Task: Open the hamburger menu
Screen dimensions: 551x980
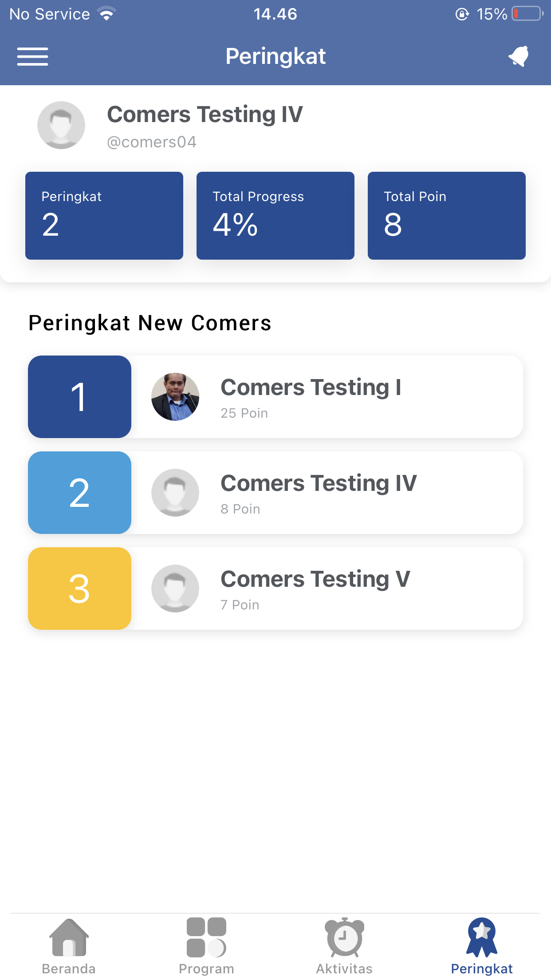Action: click(x=32, y=56)
